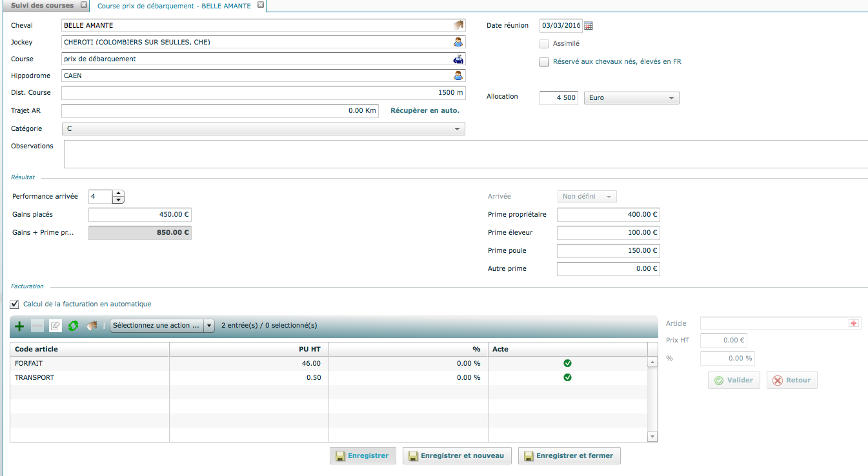Click the Dist. Course field showing 1500 m
868x476 pixels.
point(263,92)
